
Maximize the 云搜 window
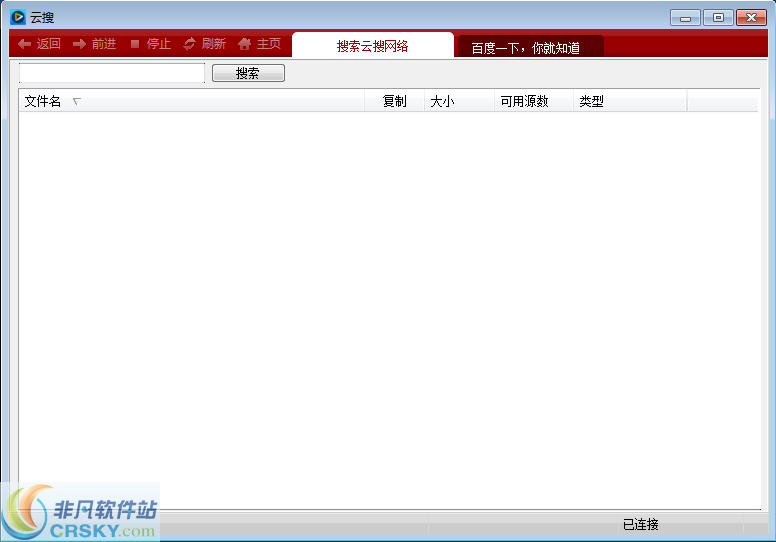click(x=718, y=18)
